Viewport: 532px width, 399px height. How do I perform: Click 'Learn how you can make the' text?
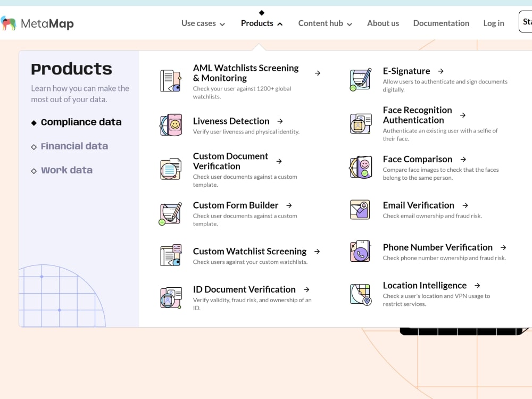point(80,88)
